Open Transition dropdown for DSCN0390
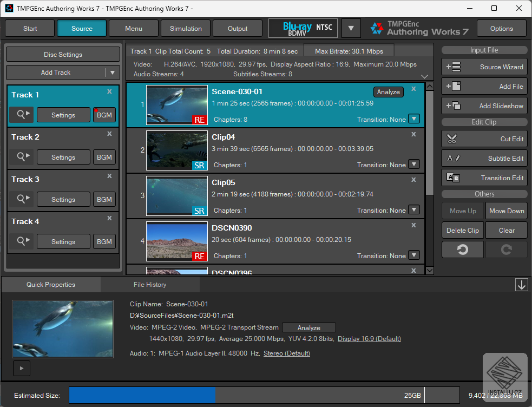Image resolution: width=532 pixels, height=407 pixels. click(414, 255)
